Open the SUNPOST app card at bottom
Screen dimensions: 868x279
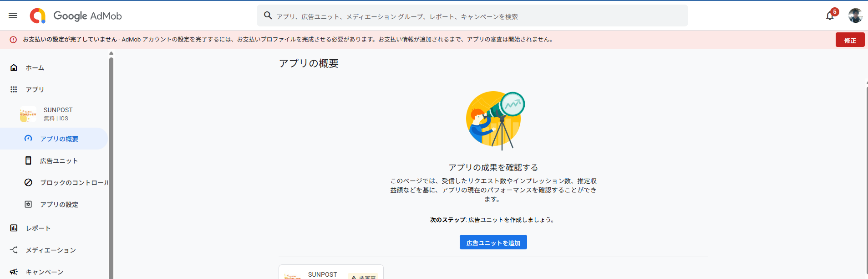pos(331,274)
